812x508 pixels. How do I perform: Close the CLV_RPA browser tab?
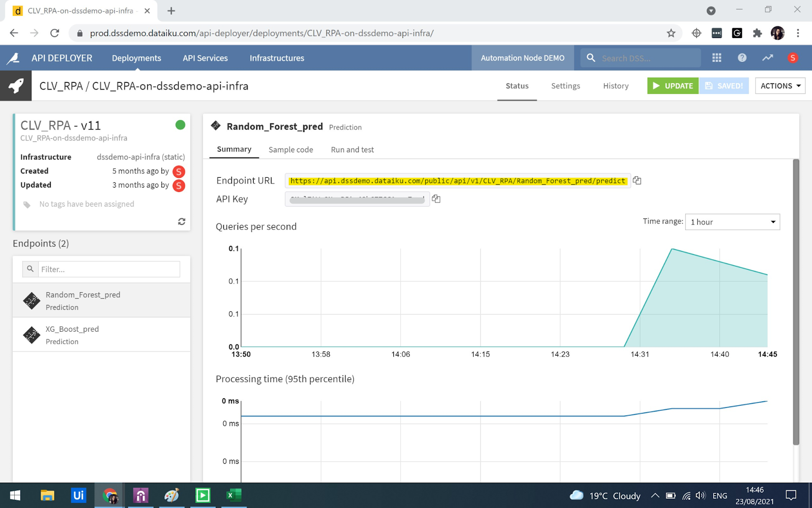point(147,11)
